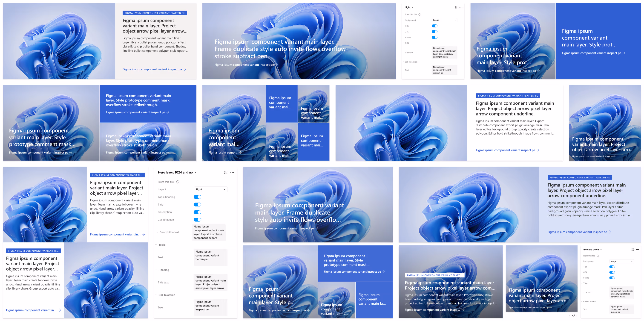644x321 pixels.
Task: Turn off the Description toggle in the Hero layer panel
Action: point(198,212)
